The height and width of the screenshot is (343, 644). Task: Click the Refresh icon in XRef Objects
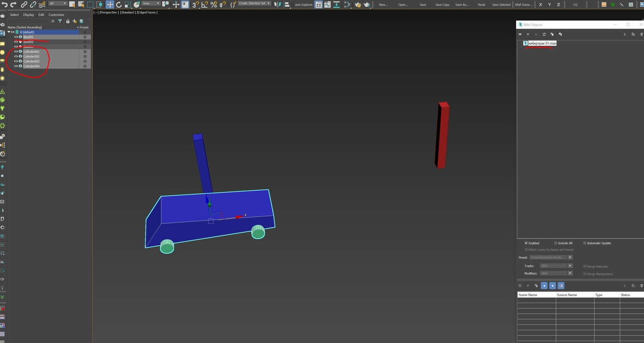click(544, 34)
